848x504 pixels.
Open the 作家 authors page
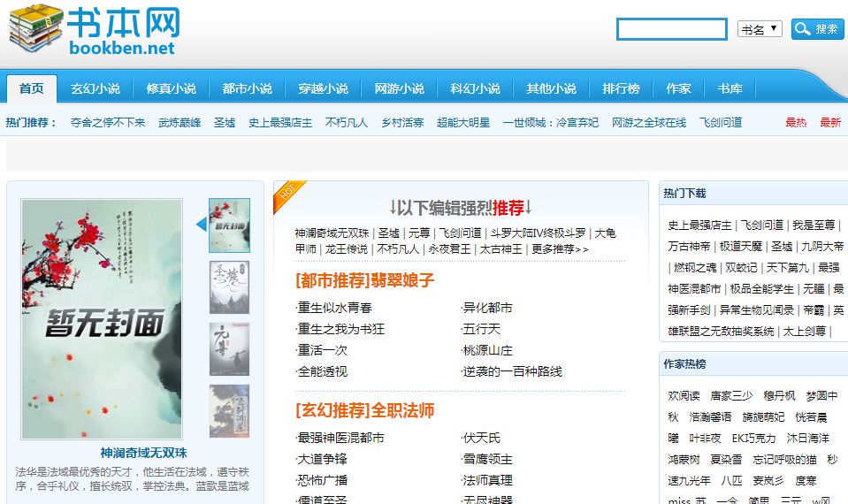[678, 88]
